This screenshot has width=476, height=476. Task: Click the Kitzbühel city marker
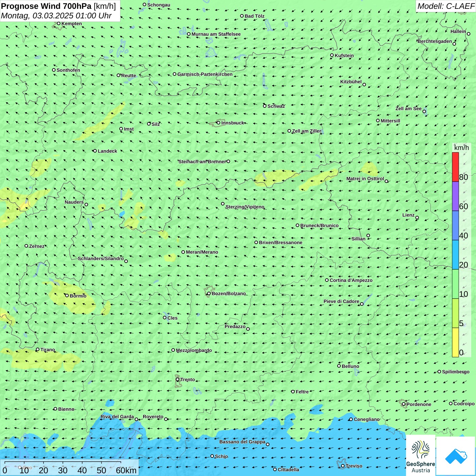click(x=364, y=85)
